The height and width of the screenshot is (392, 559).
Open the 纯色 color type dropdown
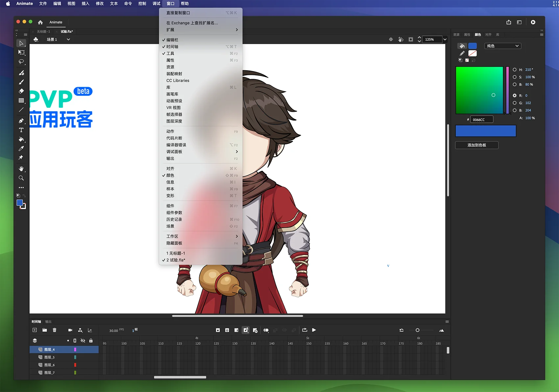point(503,46)
